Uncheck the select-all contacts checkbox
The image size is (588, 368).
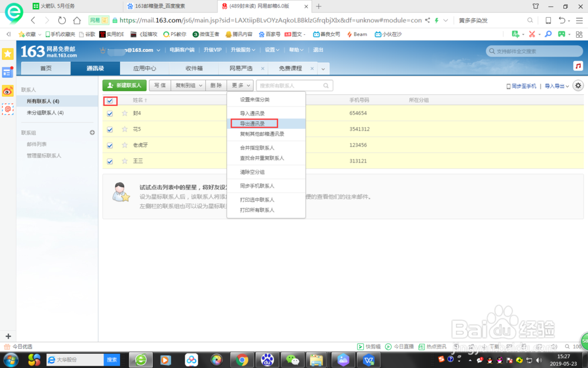click(109, 101)
